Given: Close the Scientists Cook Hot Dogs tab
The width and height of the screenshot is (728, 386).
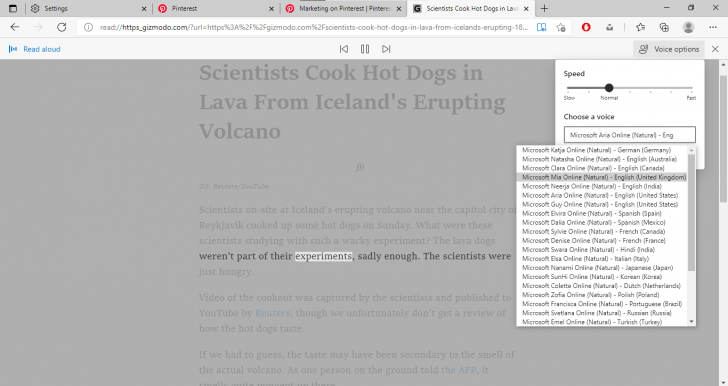Looking at the screenshot, I should pyautogui.click(x=526, y=8).
